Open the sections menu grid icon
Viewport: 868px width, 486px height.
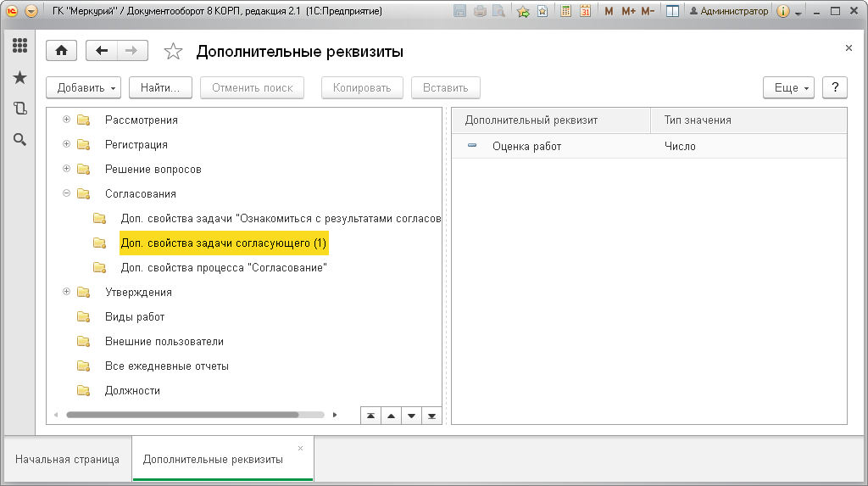(20, 46)
